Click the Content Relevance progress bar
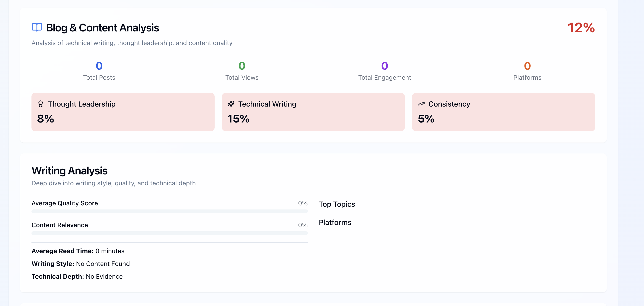 point(169,233)
